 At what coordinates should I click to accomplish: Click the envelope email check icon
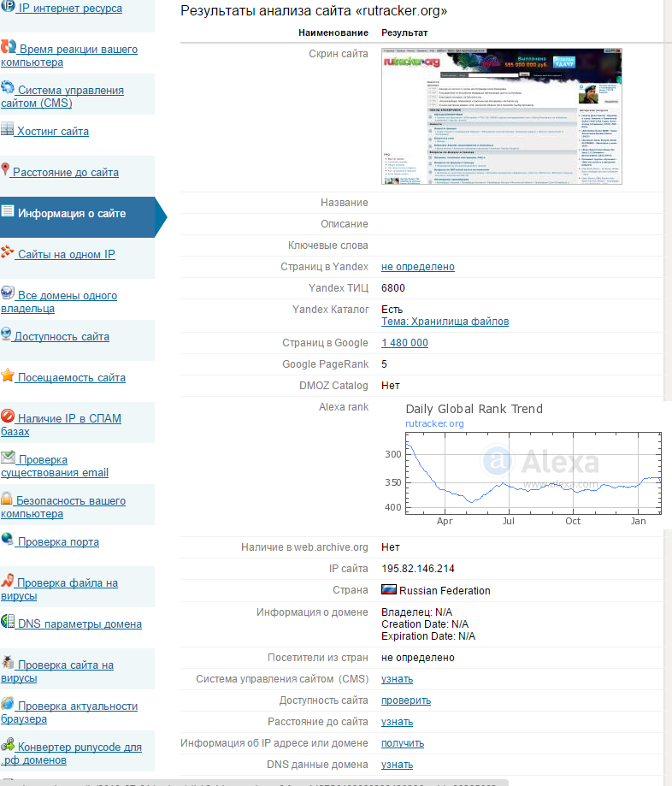click(x=8, y=458)
